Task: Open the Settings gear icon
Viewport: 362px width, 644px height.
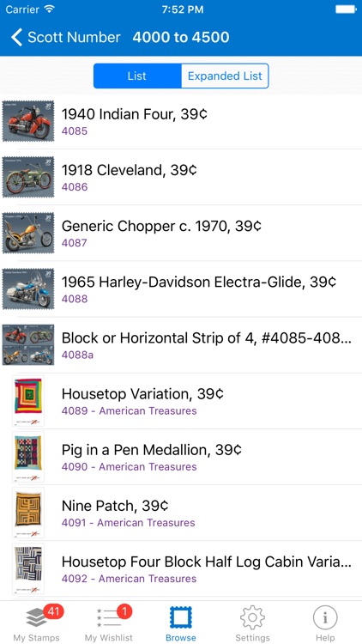Action: pyautogui.click(x=252, y=617)
